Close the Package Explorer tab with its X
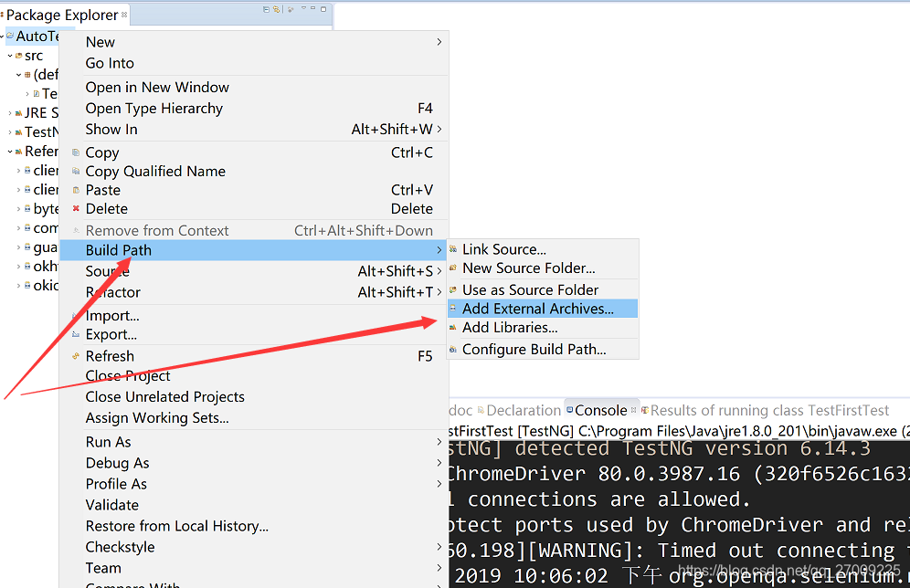 point(124,15)
